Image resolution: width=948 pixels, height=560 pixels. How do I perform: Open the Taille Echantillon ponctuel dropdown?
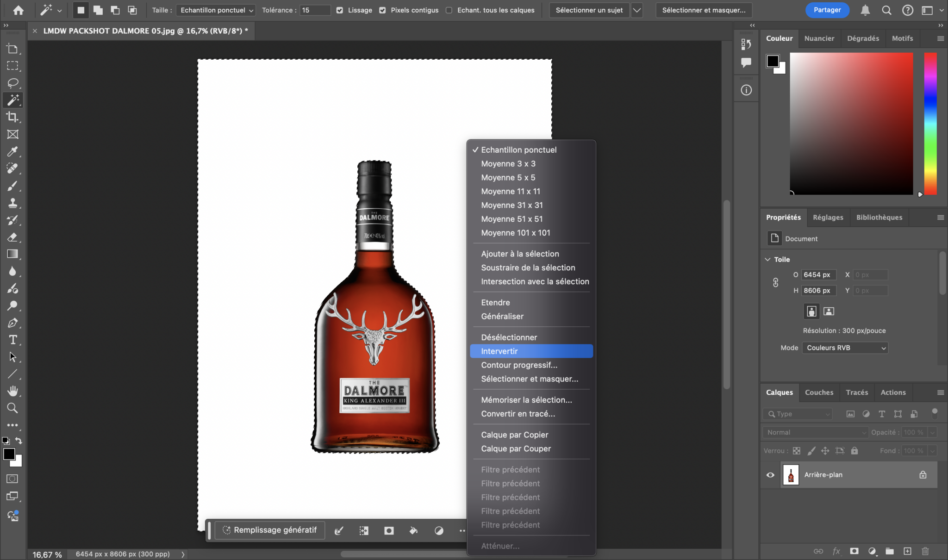point(216,10)
